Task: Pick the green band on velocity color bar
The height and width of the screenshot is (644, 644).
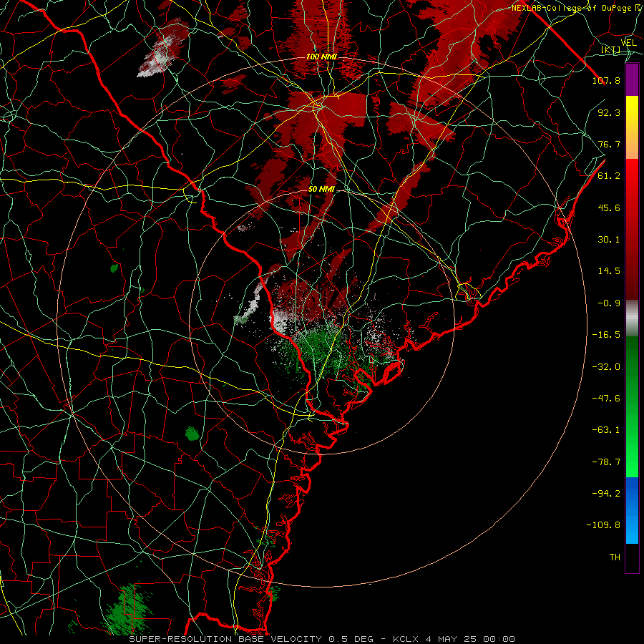Action: [x=632, y=406]
